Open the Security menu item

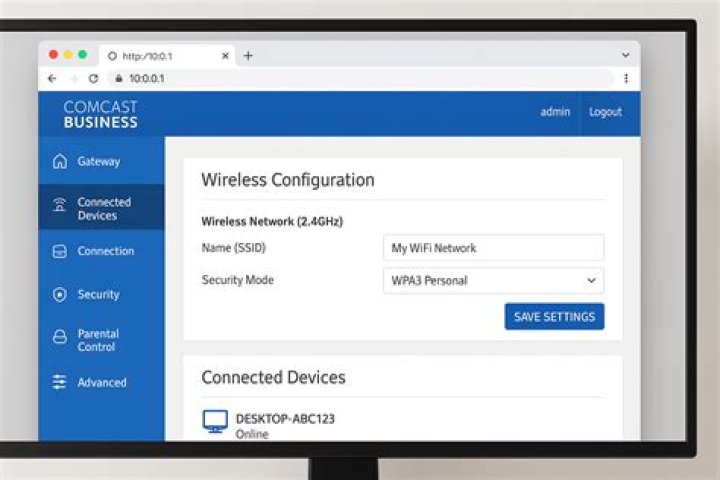[x=98, y=294]
